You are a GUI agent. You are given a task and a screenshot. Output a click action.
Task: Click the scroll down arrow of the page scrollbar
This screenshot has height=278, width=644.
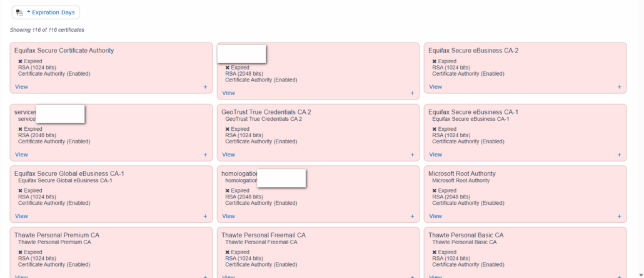pyautogui.click(x=641, y=275)
